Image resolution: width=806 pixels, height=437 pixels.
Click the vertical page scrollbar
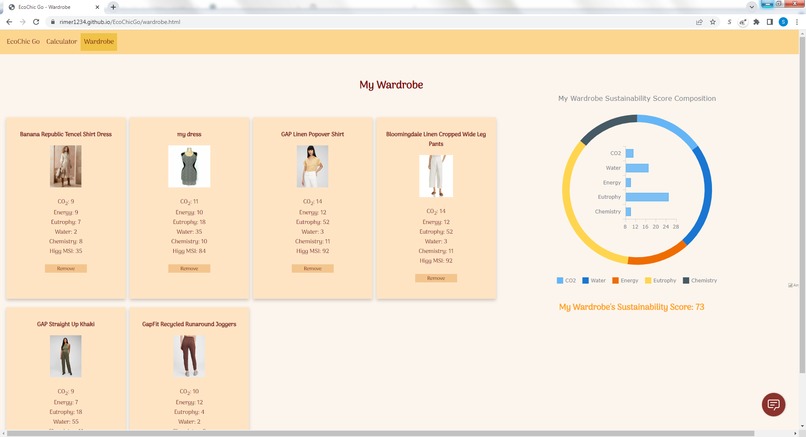[x=802, y=203]
